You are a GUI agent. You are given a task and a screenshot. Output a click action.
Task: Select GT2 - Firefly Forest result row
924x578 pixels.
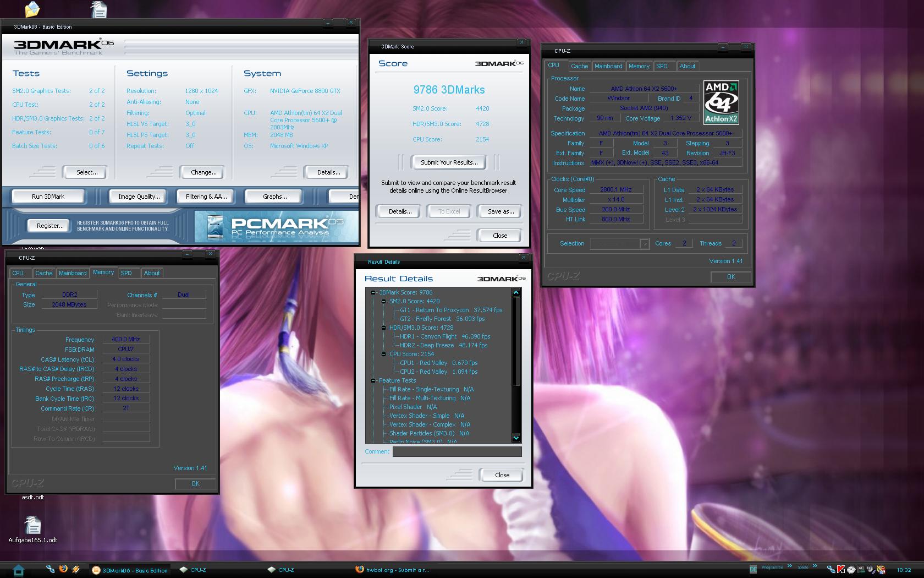[x=442, y=319]
